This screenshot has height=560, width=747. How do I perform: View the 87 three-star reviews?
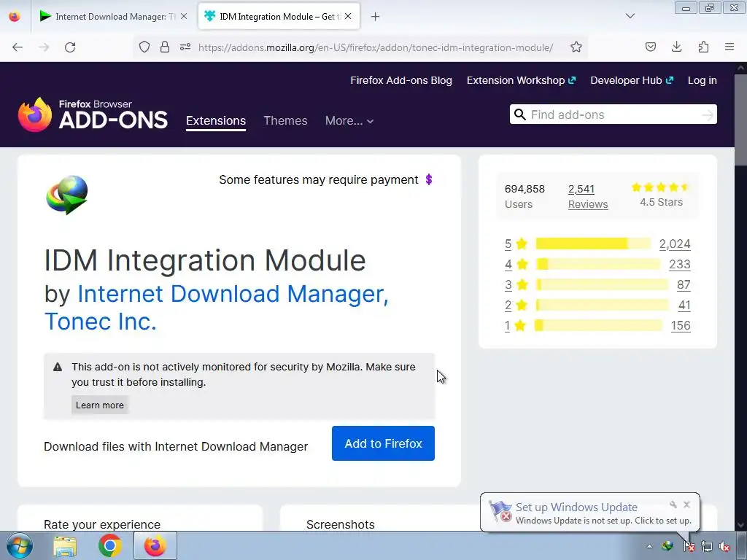684,285
